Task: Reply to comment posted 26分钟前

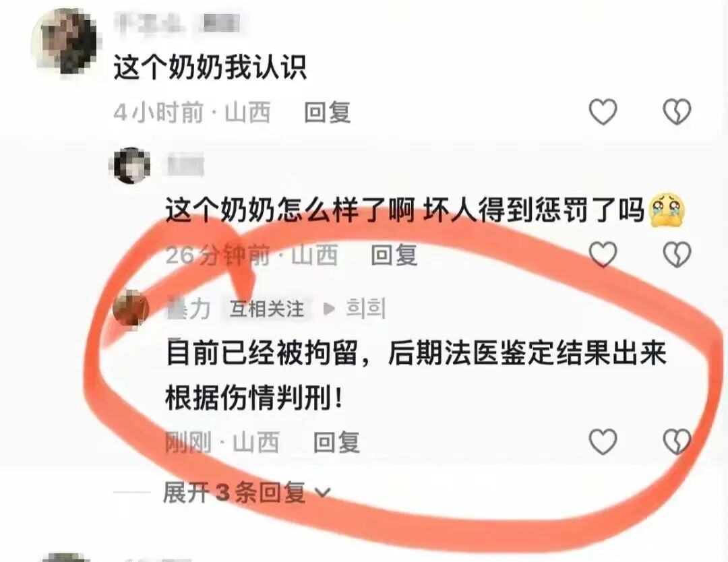Action: [394, 255]
